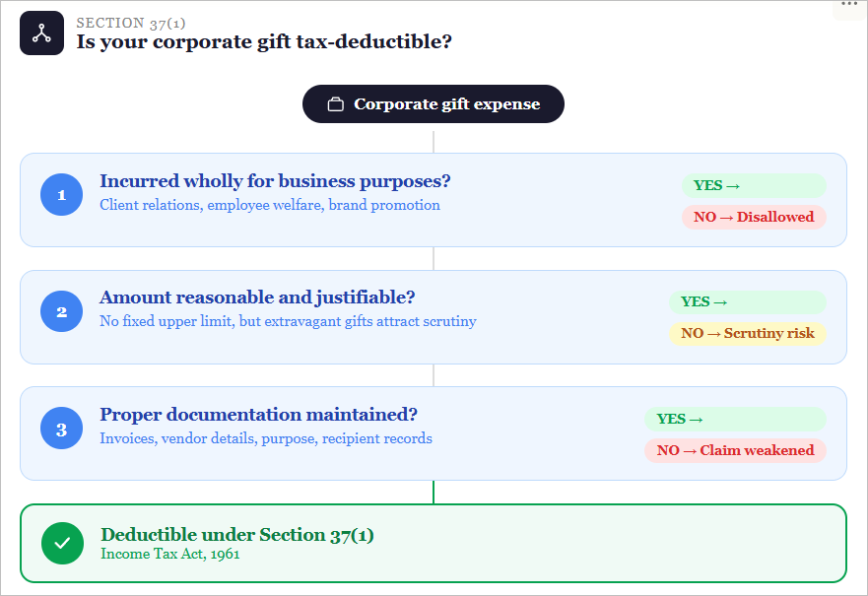The image size is (868, 596).
Task: Click the flowchart branch icon in header
Action: pyautogui.click(x=41, y=33)
